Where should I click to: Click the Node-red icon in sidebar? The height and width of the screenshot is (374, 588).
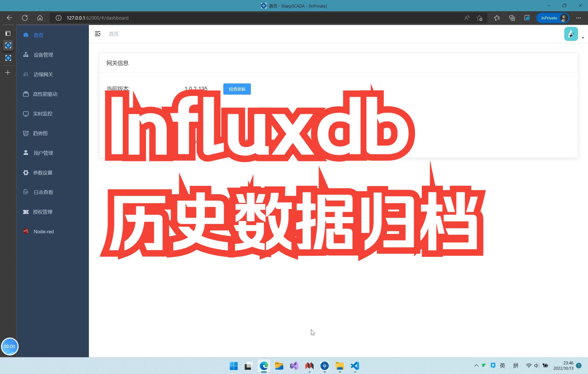point(26,231)
